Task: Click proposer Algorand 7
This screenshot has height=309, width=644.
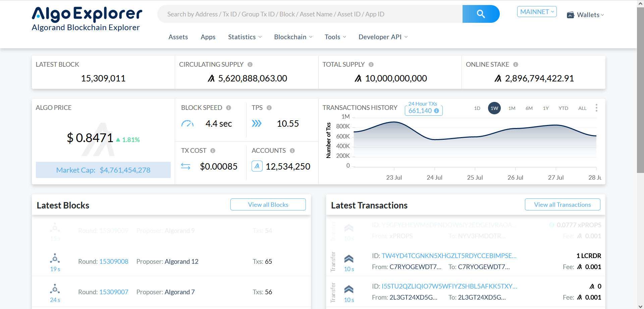Action: point(179,292)
